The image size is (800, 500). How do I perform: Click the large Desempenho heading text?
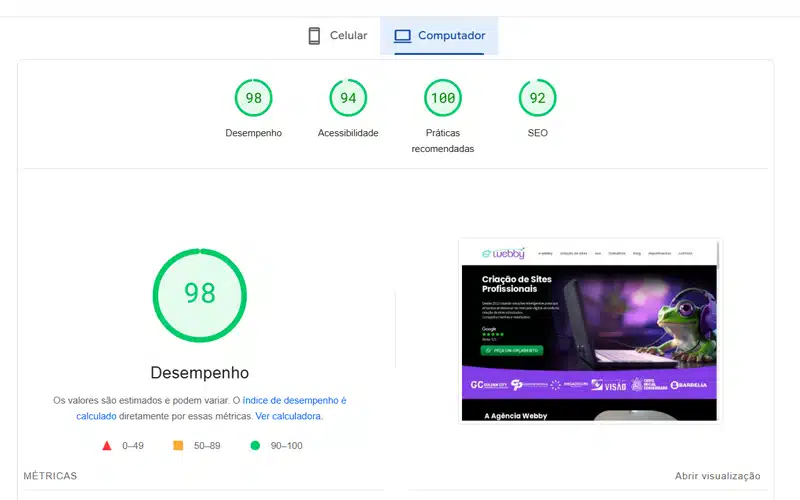199,372
